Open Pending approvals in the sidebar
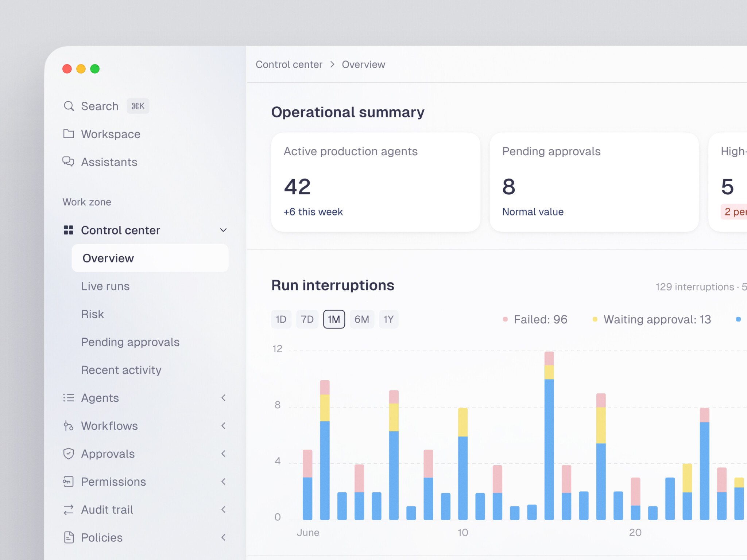 tap(130, 342)
